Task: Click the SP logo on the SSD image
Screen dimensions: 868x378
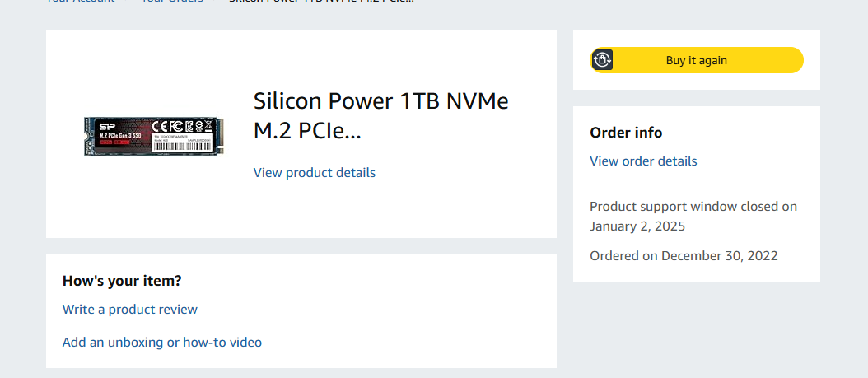Action: point(107,127)
